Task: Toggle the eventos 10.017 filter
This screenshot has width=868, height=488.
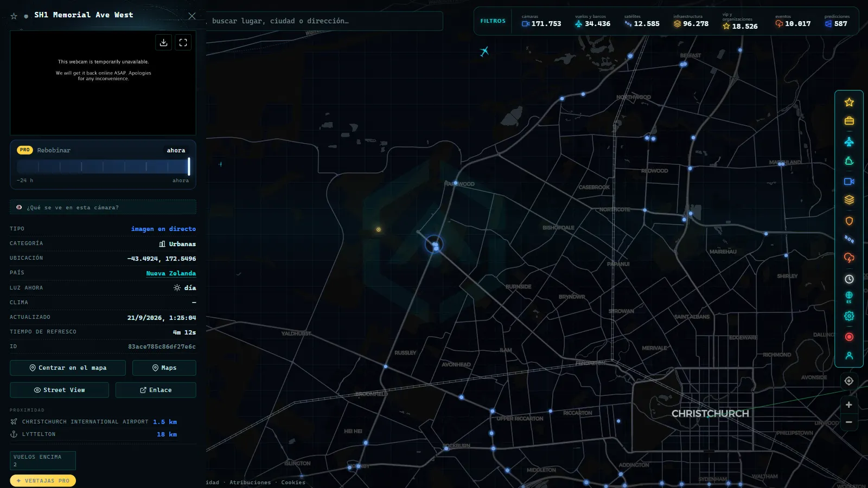Action: [793, 21]
